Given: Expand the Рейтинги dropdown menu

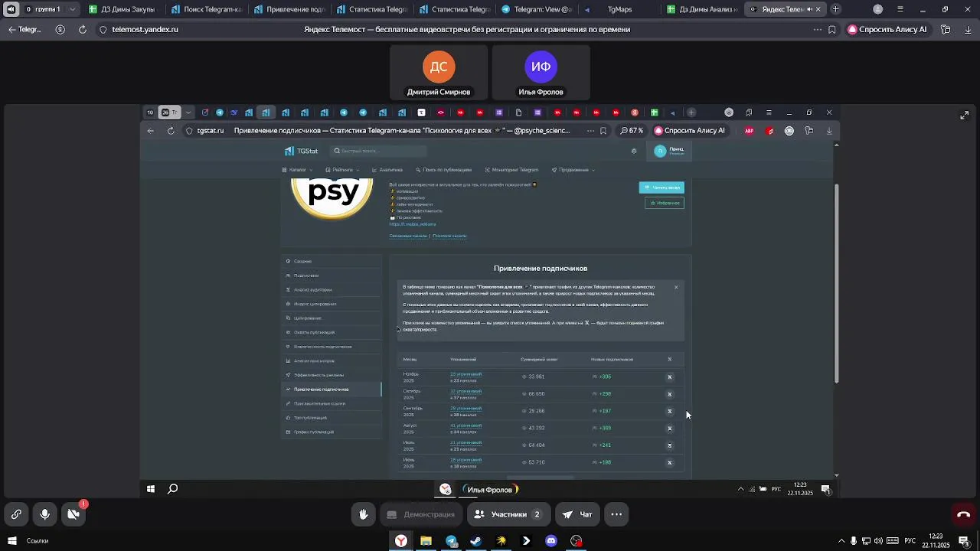Looking at the screenshot, I should coord(342,170).
